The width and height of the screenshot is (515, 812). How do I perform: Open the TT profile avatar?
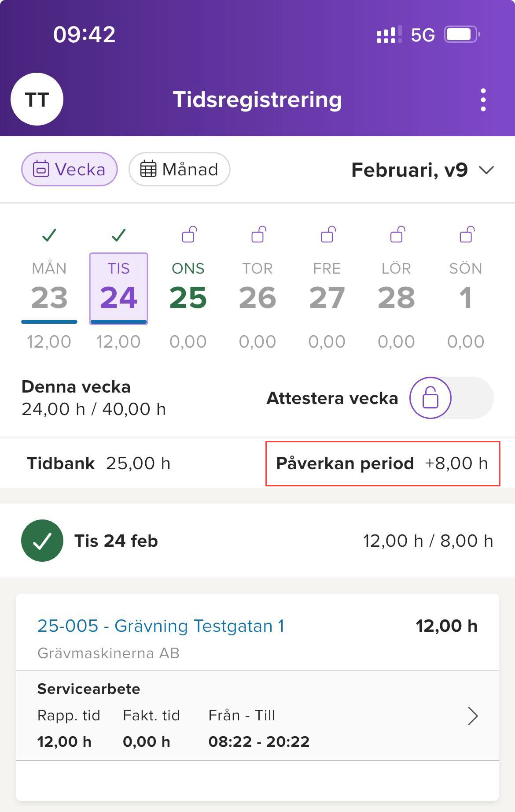(x=37, y=100)
